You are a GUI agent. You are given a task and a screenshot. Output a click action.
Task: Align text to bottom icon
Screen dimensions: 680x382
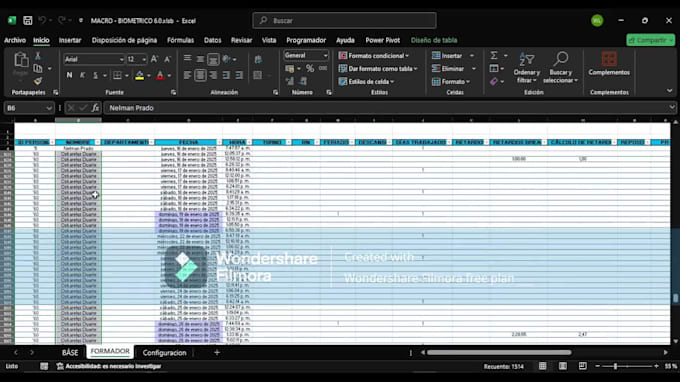coord(213,59)
